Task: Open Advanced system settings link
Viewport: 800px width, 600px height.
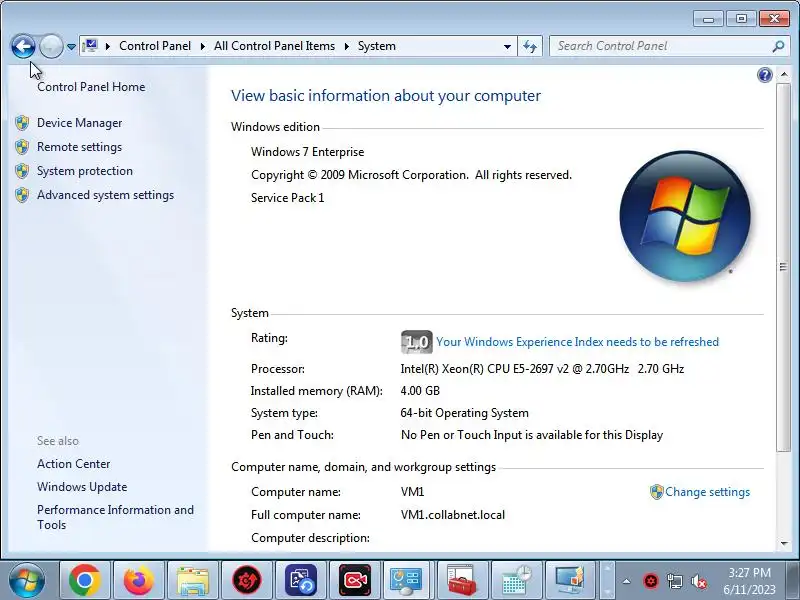Action: coord(105,195)
